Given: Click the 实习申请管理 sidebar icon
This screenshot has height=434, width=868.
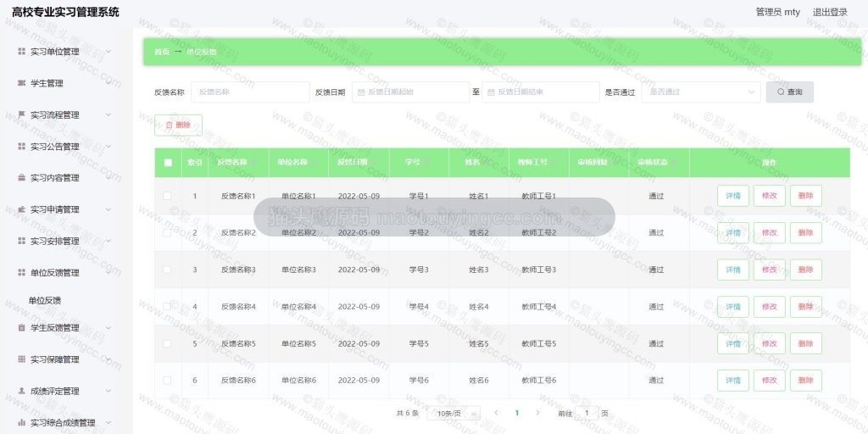Looking at the screenshot, I should [21, 209].
